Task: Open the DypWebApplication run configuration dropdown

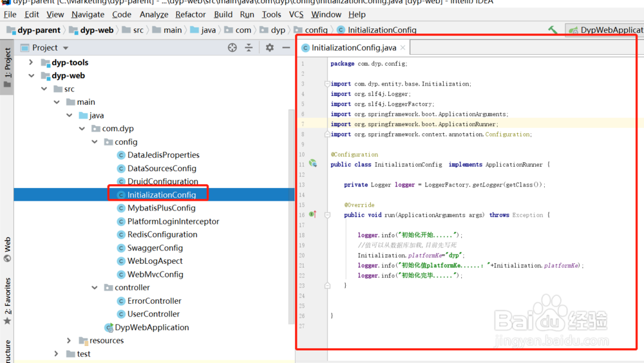Action: (605, 30)
